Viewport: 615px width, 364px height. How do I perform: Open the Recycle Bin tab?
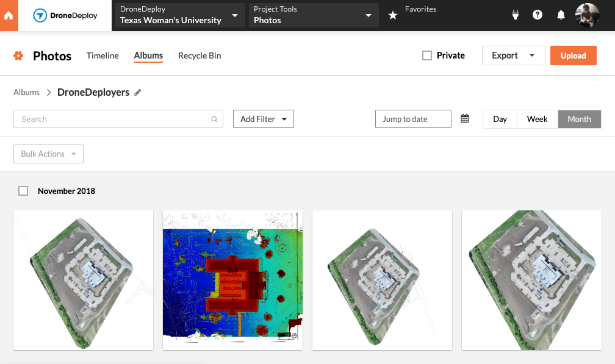click(x=200, y=55)
